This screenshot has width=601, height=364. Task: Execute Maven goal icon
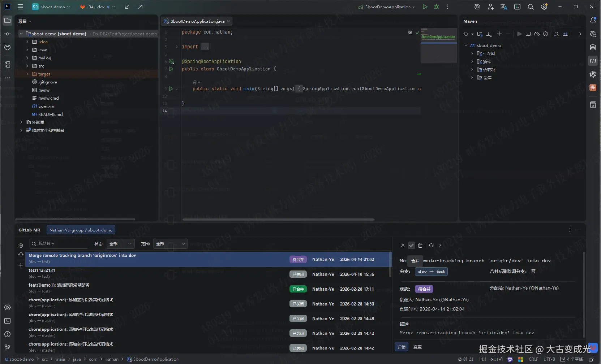pos(528,34)
